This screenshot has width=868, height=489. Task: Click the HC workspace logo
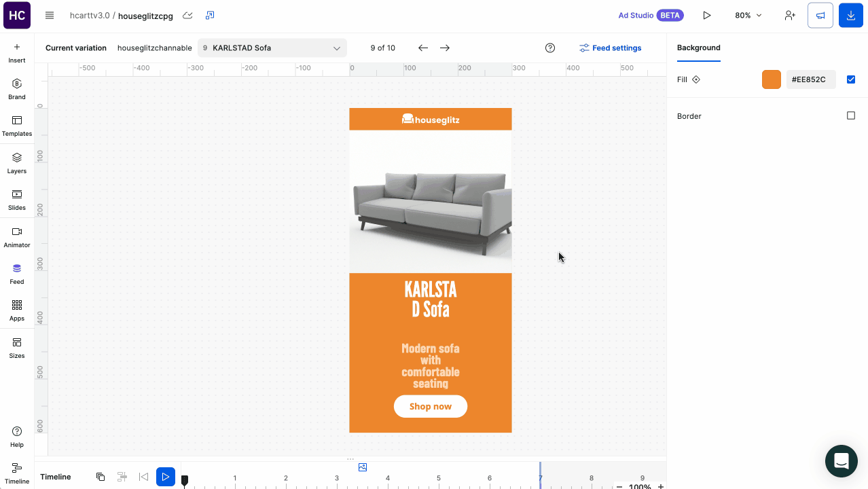(17, 15)
